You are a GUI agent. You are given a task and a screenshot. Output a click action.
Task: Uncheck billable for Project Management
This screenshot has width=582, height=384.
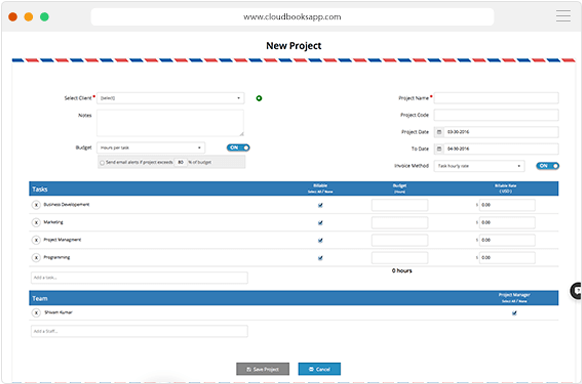[x=320, y=240]
